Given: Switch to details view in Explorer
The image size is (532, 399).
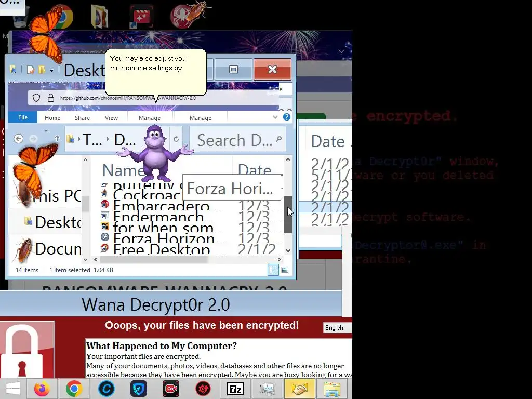Looking at the screenshot, I should (273, 270).
